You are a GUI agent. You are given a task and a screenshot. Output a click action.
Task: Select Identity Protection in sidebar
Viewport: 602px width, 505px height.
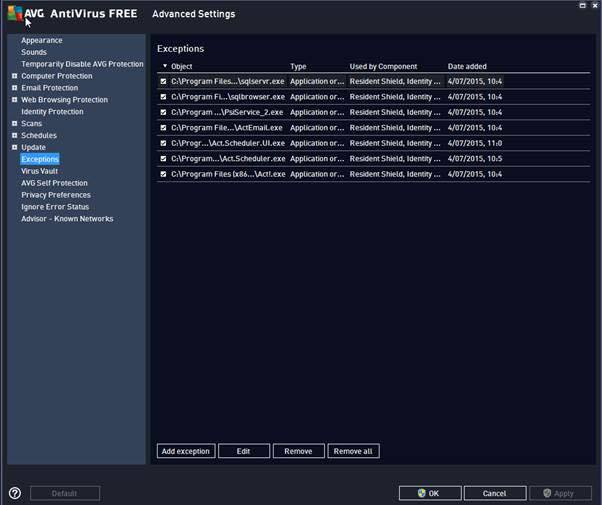(x=52, y=112)
